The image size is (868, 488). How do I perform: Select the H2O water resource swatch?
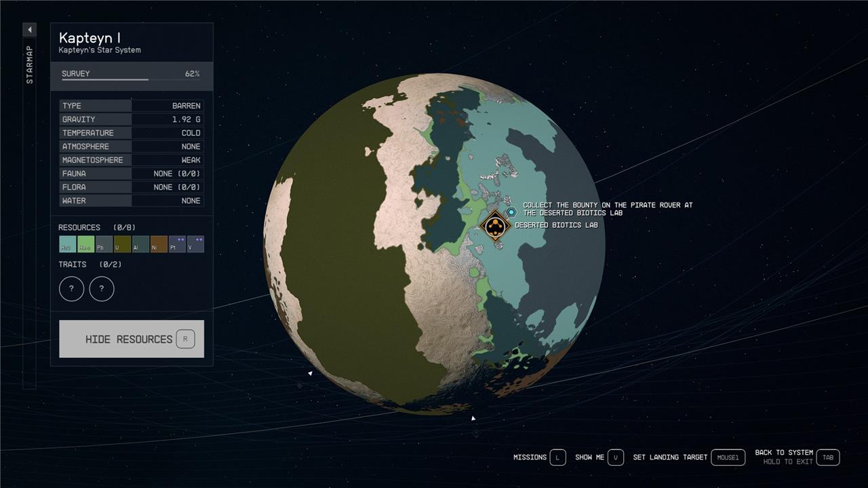coord(67,244)
